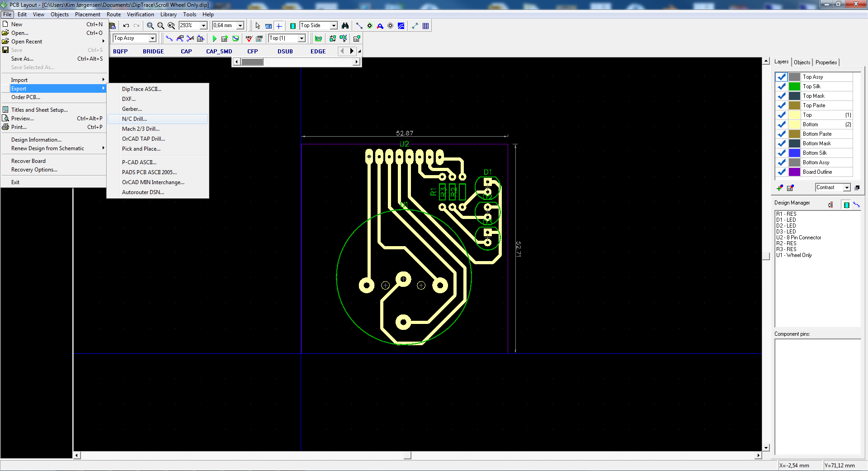
Task: Open the 293% zoom level dropdown
Action: tap(203, 26)
